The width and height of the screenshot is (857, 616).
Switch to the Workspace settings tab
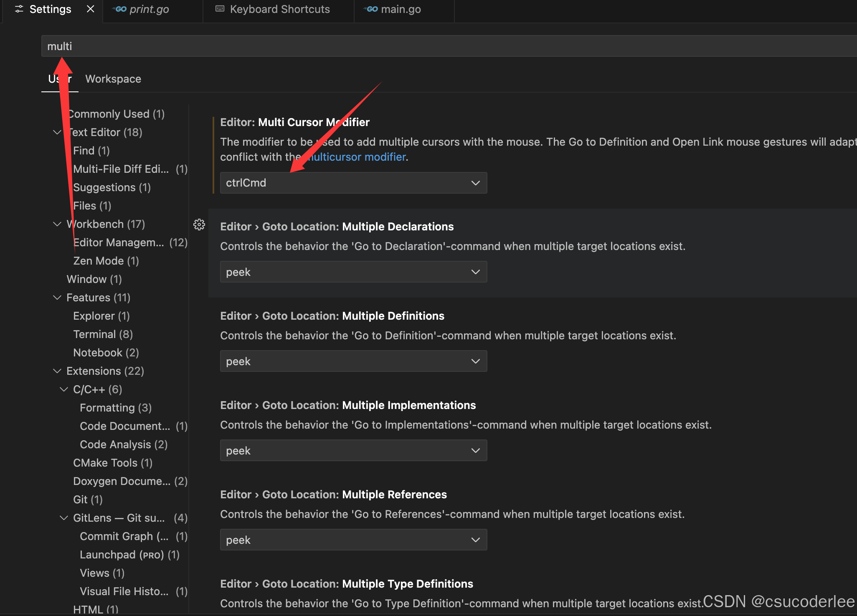click(113, 78)
